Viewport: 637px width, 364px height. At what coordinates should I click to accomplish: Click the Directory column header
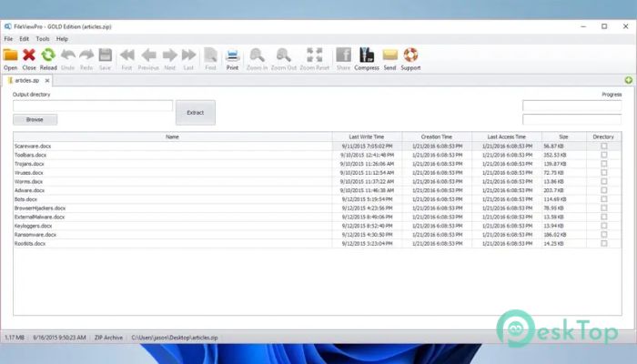click(603, 136)
